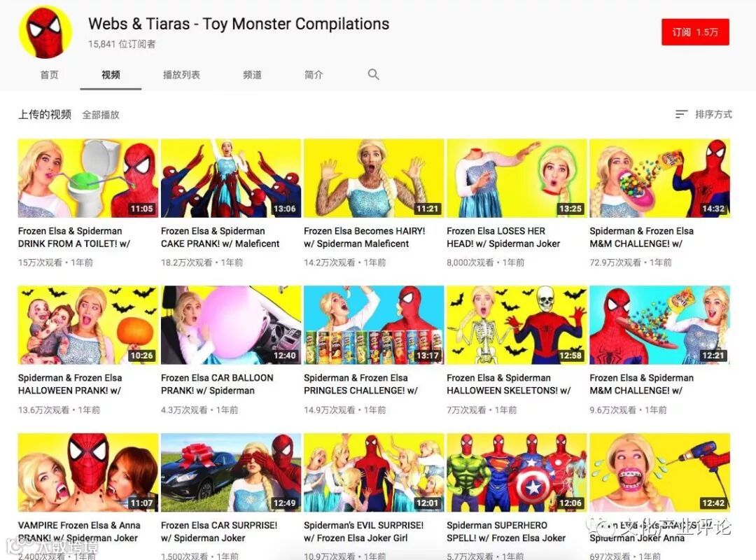Open the LOSES HER HEAD video thumbnail
The image size is (756, 560).
[x=517, y=178]
